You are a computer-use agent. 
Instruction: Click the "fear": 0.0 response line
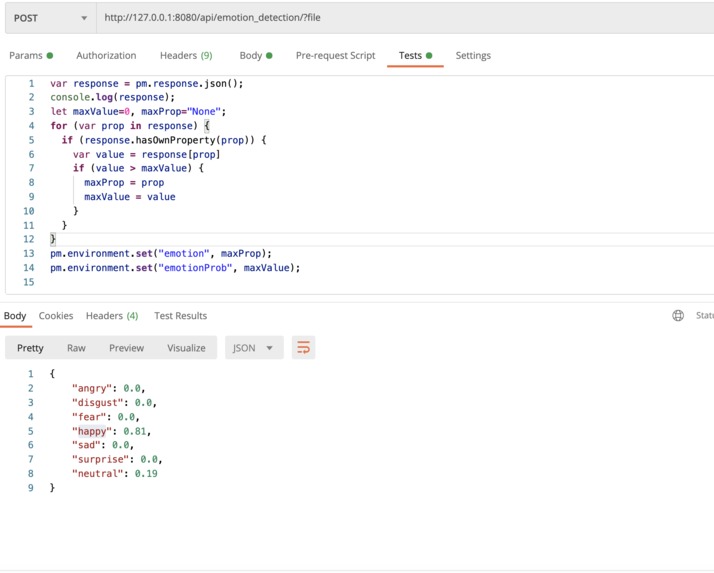[106, 417]
